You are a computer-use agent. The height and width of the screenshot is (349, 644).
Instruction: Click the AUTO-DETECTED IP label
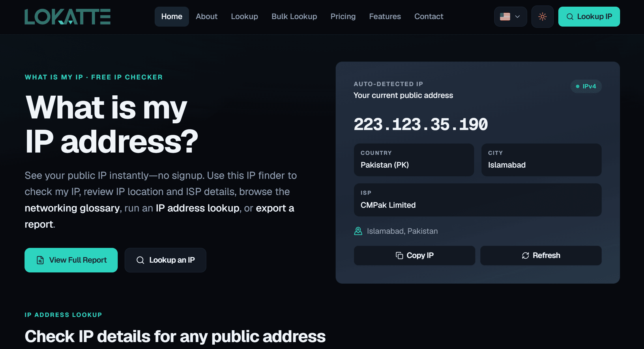point(388,84)
